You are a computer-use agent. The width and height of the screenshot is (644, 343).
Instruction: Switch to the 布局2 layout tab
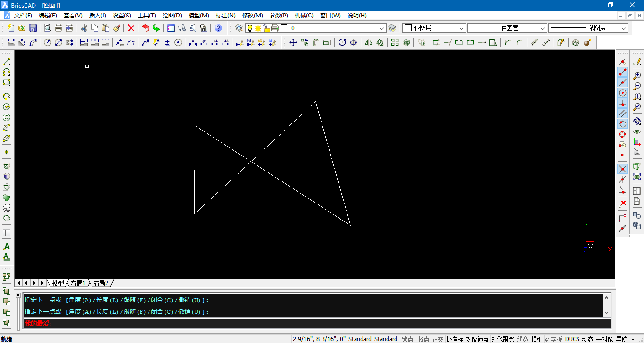pos(101,283)
